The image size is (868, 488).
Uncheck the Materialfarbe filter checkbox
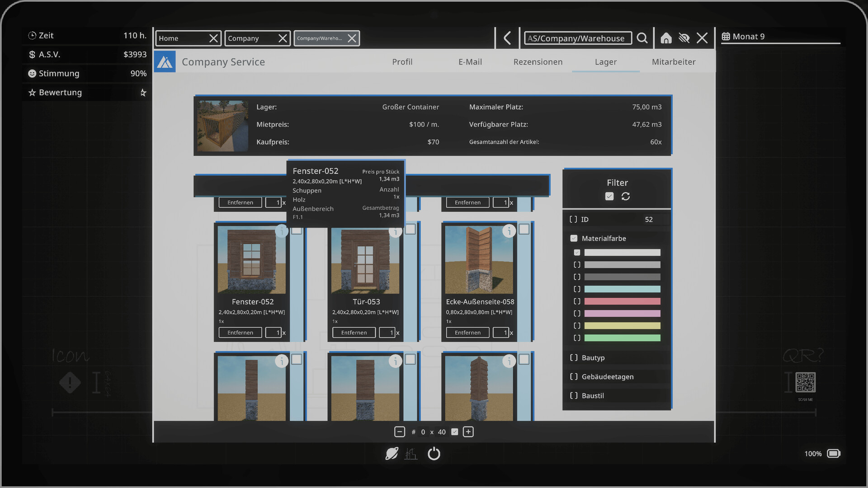(x=574, y=238)
